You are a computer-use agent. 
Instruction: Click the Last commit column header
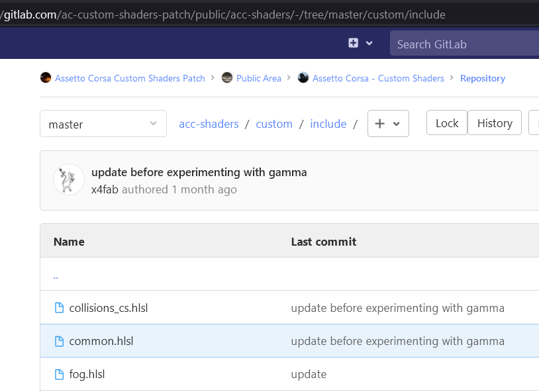(x=324, y=242)
